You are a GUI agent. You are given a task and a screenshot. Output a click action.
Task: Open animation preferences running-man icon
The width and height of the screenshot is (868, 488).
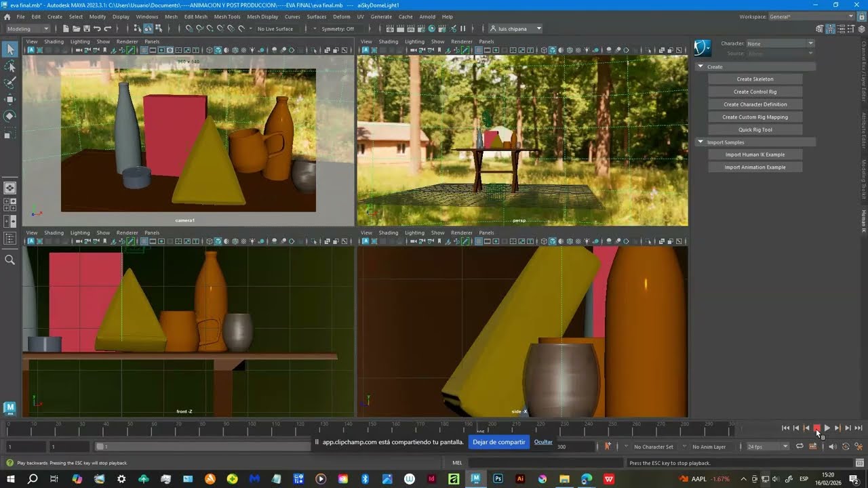coord(859,447)
